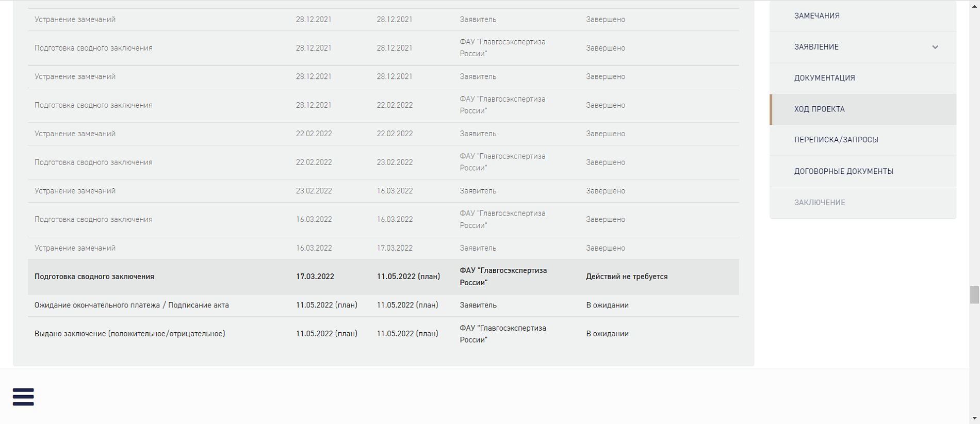Expand the Заявление section chevron
The width and height of the screenshot is (980, 424).
[935, 47]
